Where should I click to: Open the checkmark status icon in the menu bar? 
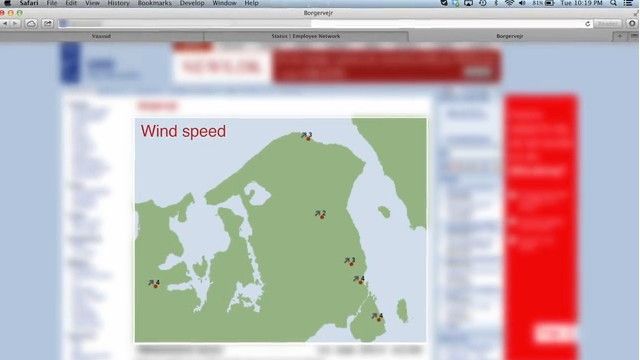[x=444, y=3]
